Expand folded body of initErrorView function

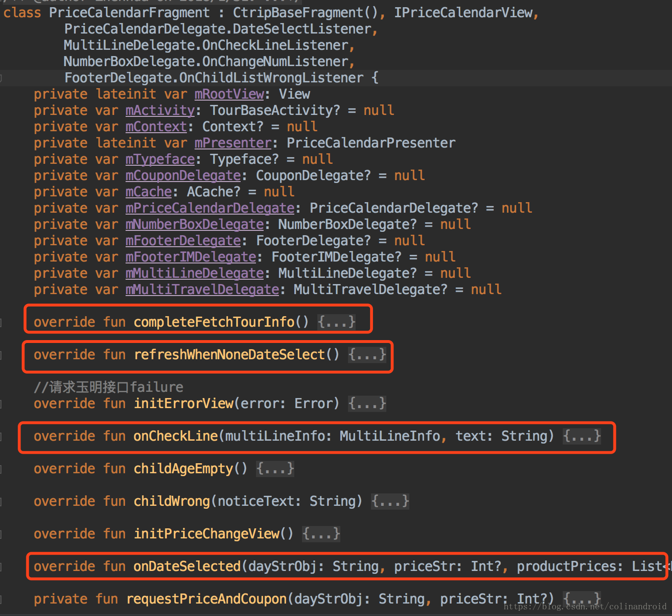[367, 403]
